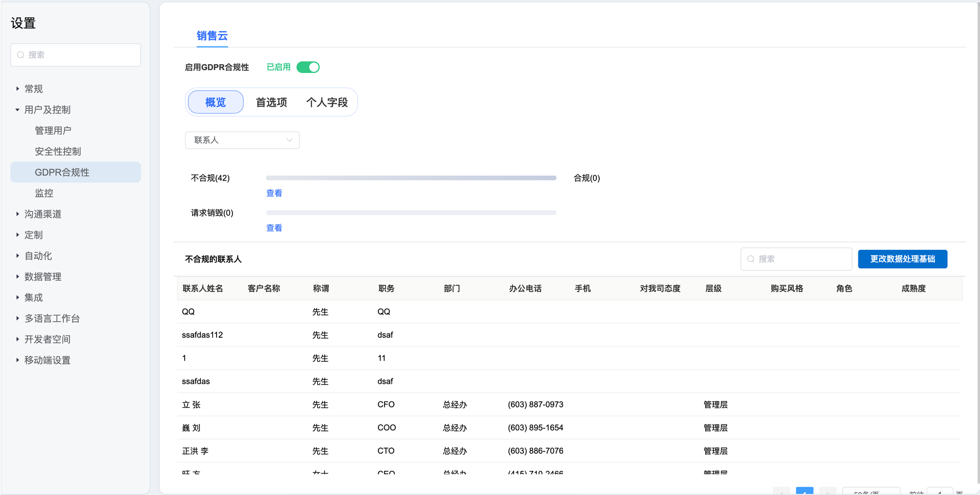This screenshot has height=495, width=980.
Task: Open 管理用户 in the sidebar
Action: [x=53, y=131]
